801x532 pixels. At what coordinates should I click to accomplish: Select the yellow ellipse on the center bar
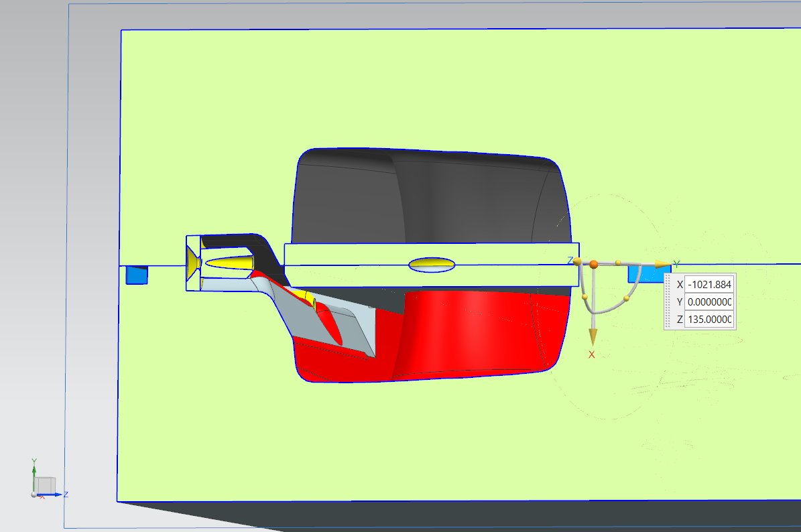tap(432, 265)
